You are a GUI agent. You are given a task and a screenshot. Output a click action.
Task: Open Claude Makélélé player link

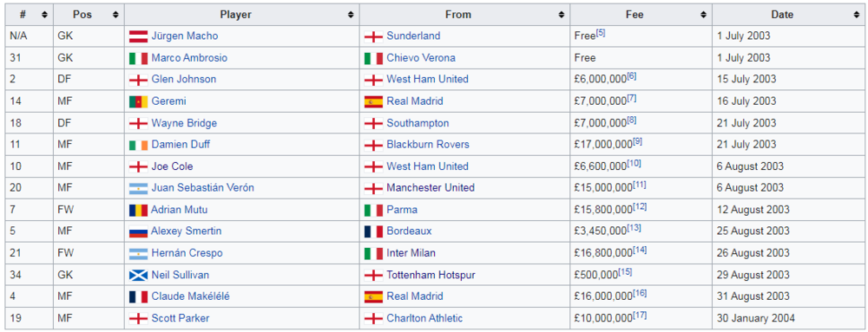pos(190,296)
